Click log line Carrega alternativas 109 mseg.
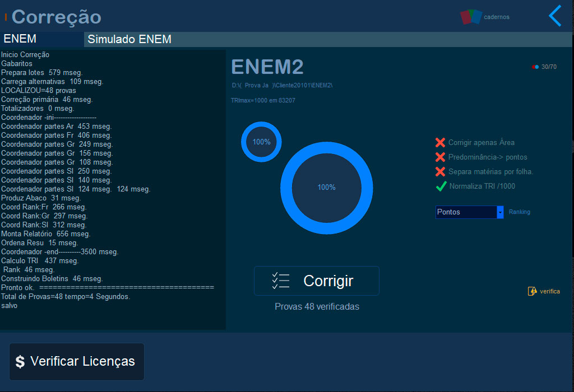Image resolution: width=574 pixels, height=392 pixels. [x=52, y=81]
